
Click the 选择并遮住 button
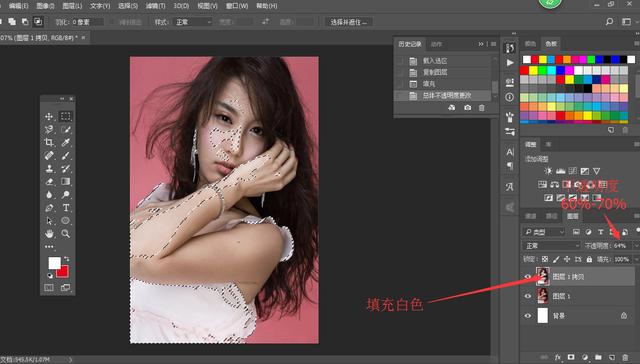click(x=349, y=22)
